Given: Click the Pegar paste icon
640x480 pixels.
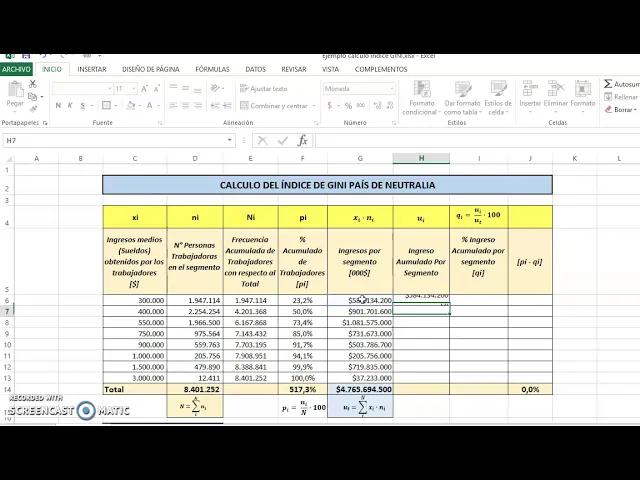Looking at the screenshot, I should (x=15, y=90).
